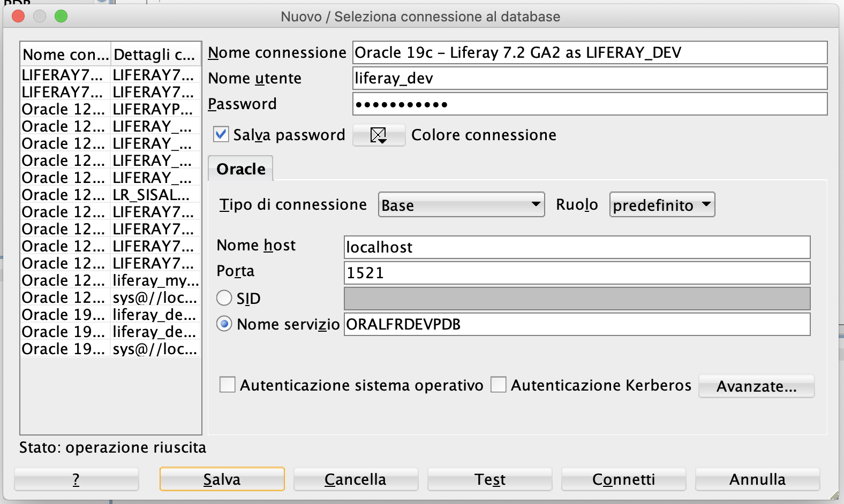
Task: Select Oracle 12... row with sys@//loc... details
Action: point(111,297)
